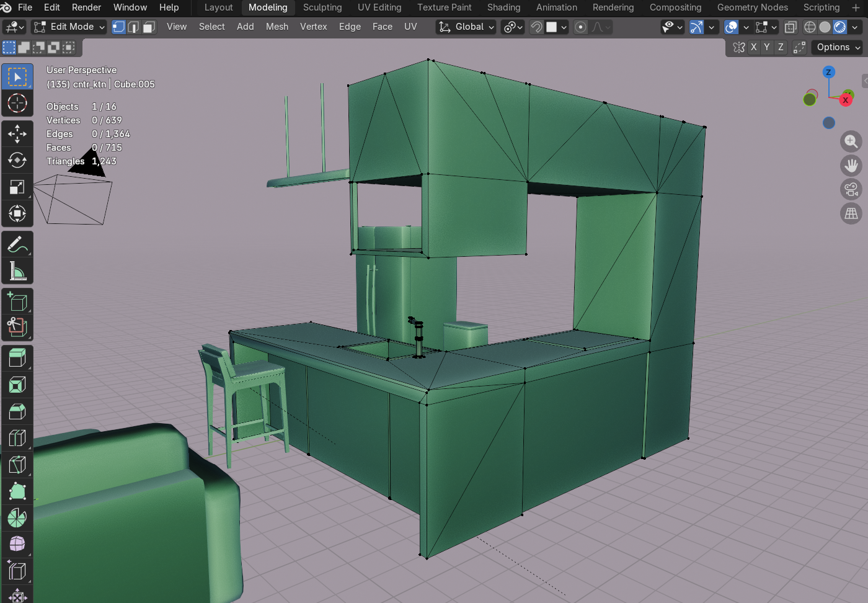
Task: Select the Smooth vertices tool
Action: (17, 545)
